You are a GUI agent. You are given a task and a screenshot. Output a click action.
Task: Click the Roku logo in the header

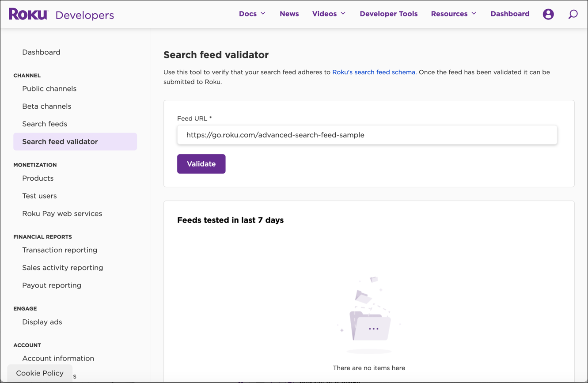pyautogui.click(x=27, y=14)
